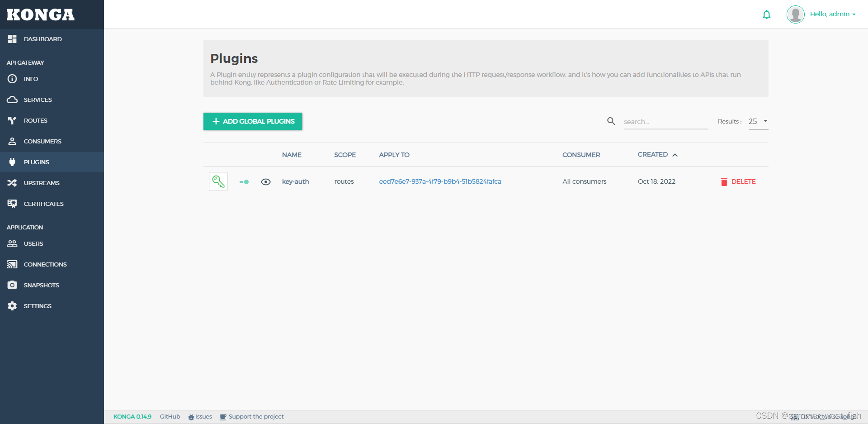Click the Consumers person icon

tap(12, 141)
